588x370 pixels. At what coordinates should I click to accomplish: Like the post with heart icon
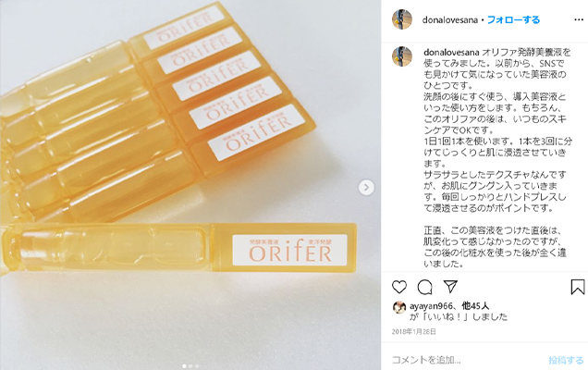coord(399,287)
